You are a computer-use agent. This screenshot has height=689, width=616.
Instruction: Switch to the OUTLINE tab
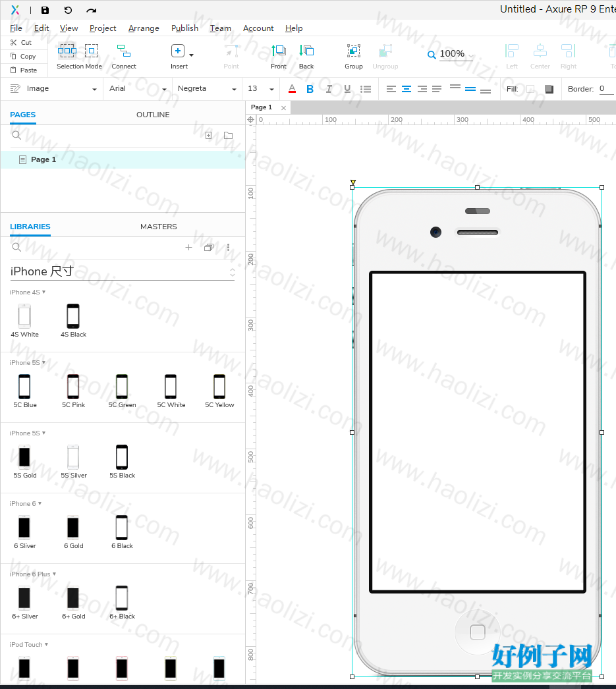(x=153, y=115)
